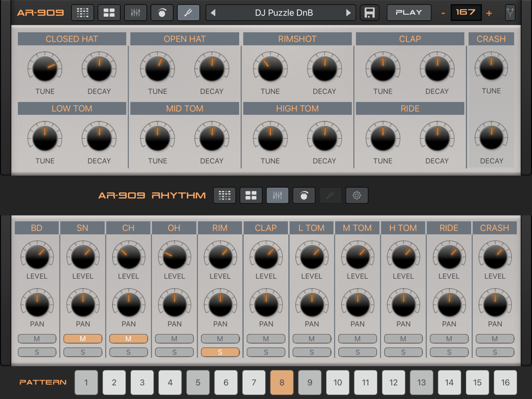
Task: Click the Crash DECAY knob
Action: (491, 137)
